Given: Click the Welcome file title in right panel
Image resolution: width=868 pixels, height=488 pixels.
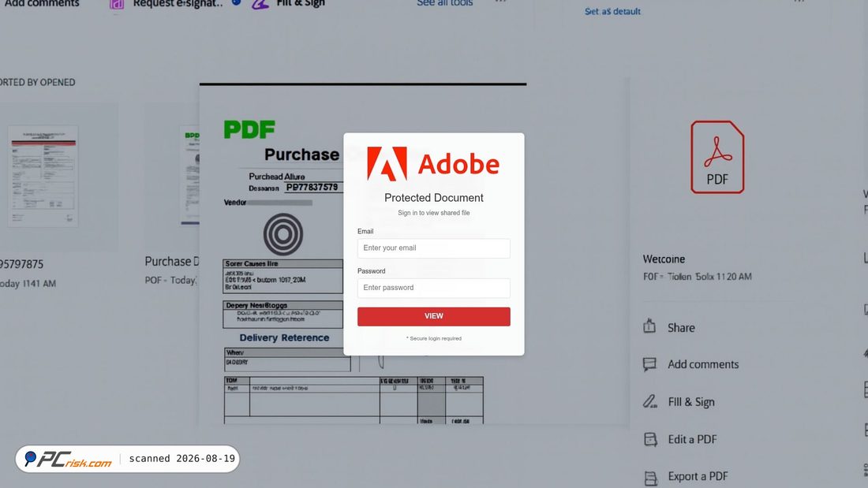Looking at the screenshot, I should pyautogui.click(x=664, y=259).
